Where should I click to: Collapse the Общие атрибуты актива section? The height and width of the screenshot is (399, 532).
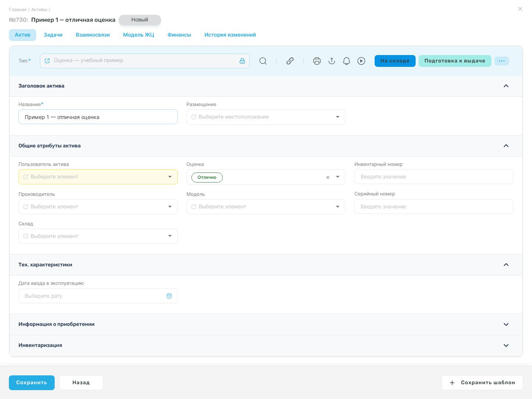pos(506,146)
